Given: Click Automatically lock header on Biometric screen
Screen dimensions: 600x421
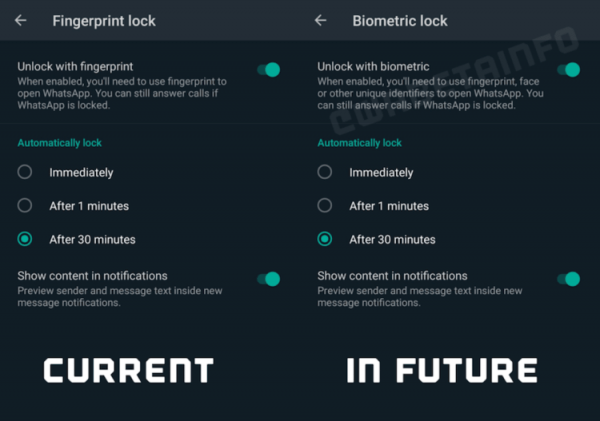Looking at the screenshot, I should coord(360,143).
